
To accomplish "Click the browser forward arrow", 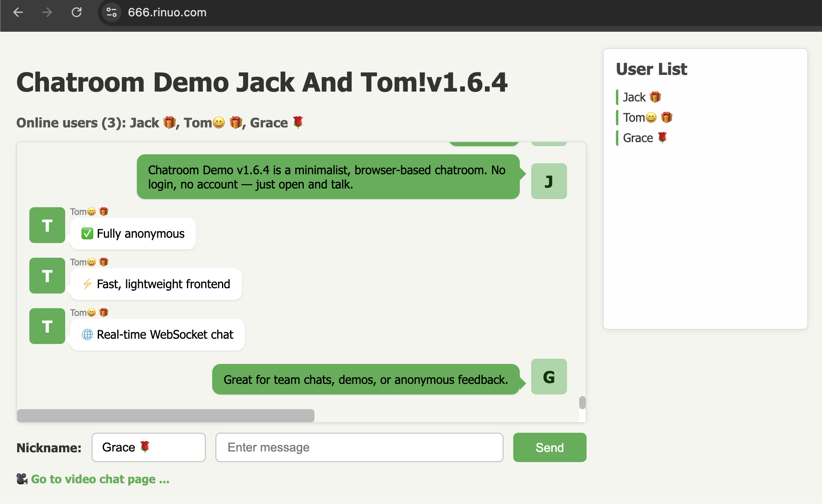I will 47,12.
